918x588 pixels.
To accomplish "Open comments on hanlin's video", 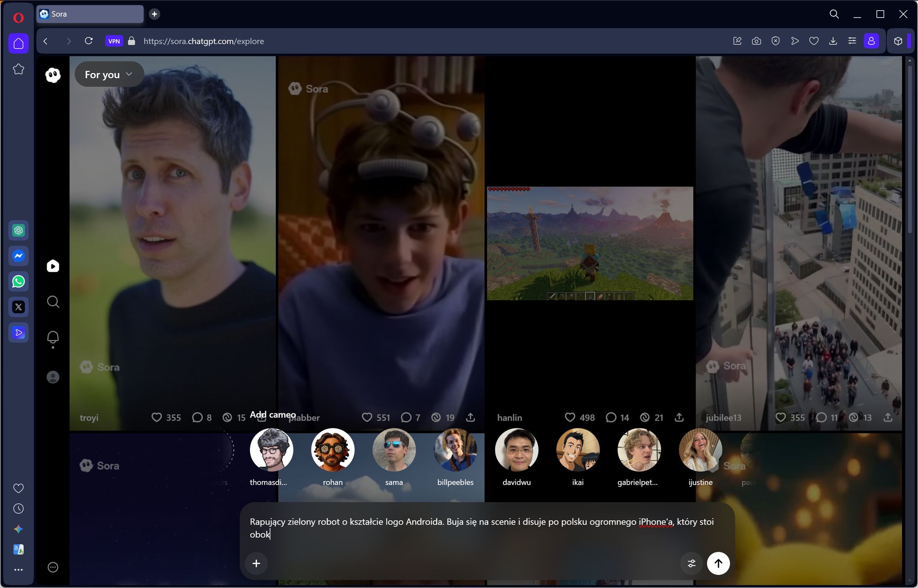I will 611,417.
